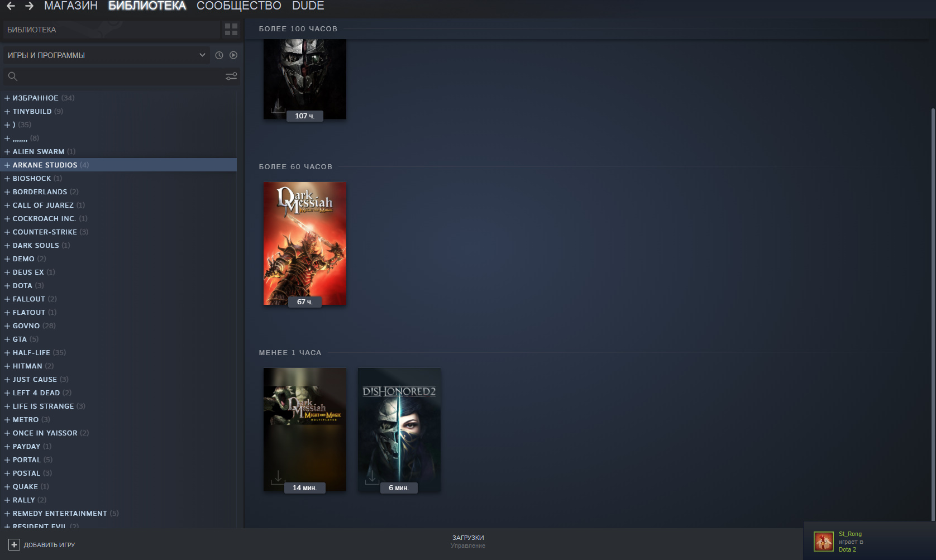This screenshot has width=936, height=560.
Task: Click into the library search field
Action: (121, 76)
